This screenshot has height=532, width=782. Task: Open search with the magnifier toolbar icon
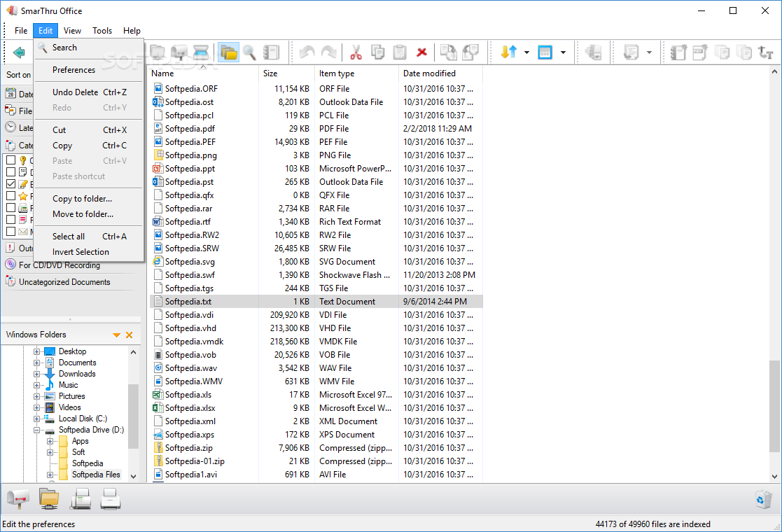pos(249,52)
